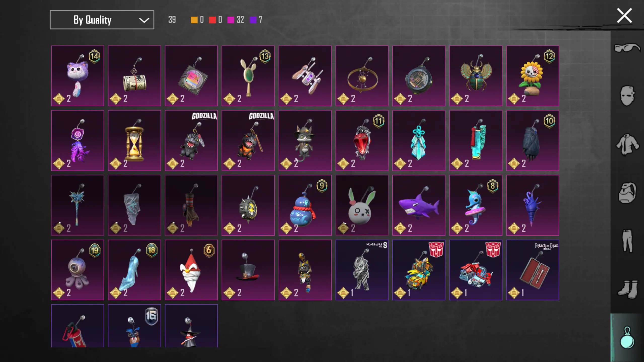The width and height of the screenshot is (644, 362).
Task: Expand the By Quality sort dropdown
Action: coord(102,20)
